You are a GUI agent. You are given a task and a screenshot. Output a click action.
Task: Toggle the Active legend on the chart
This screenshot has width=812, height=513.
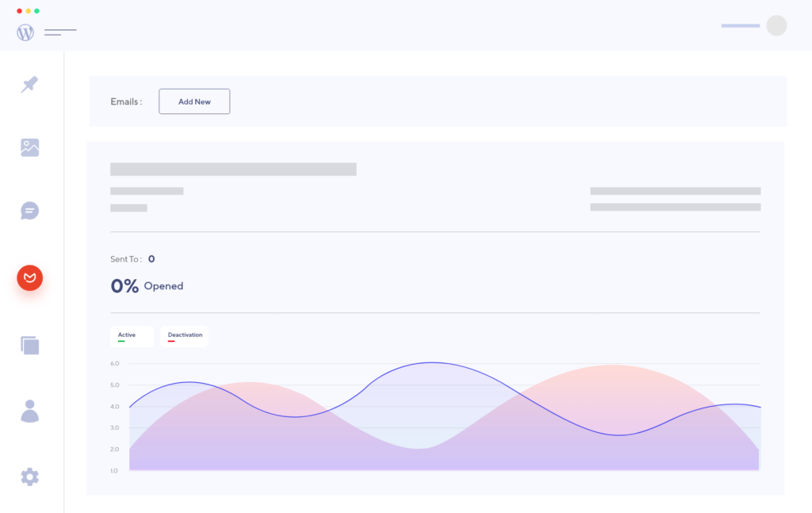(132, 335)
